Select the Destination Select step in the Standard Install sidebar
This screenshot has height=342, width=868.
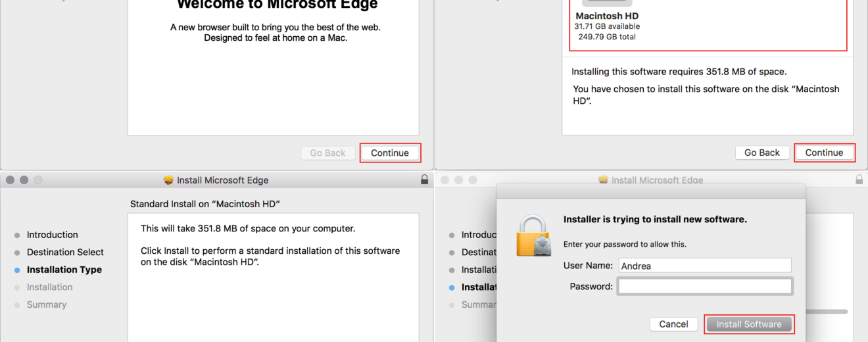pyautogui.click(x=65, y=252)
